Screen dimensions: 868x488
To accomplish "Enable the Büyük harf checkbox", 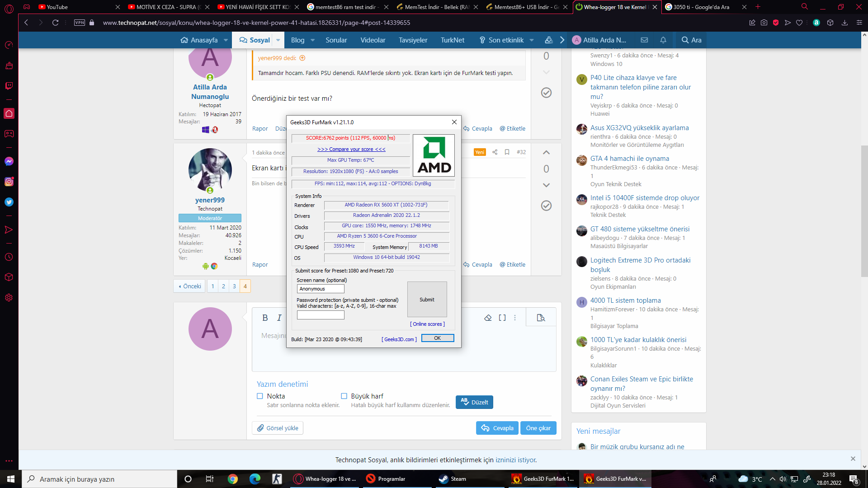I will [x=344, y=396].
